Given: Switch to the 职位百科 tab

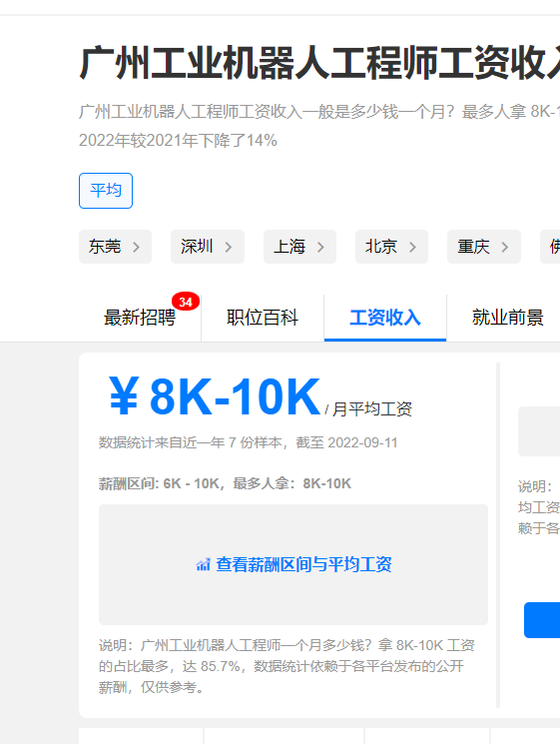Looking at the screenshot, I should tap(263, 318).
